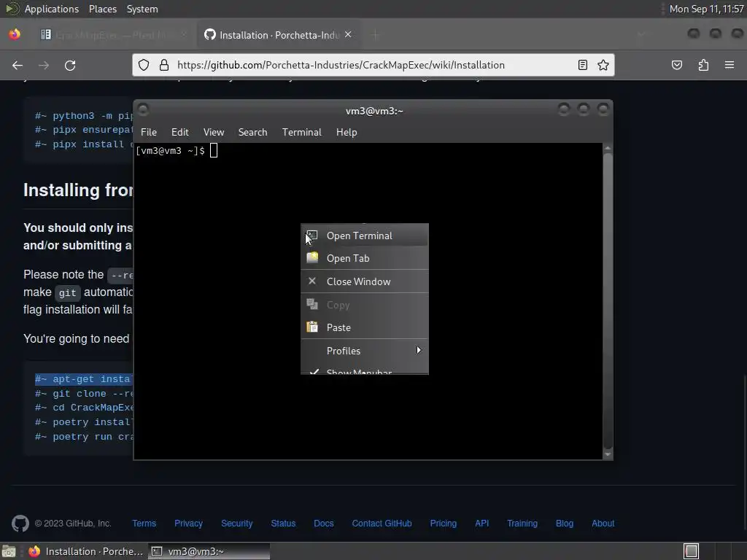The image size is (747, 560).
Task: Click the Status footer link
Action: [x=283, y=524]
